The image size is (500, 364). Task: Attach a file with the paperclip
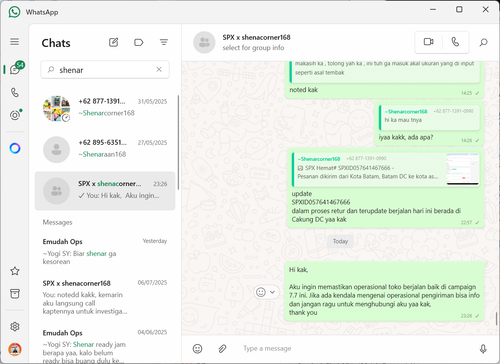tap(222, 349)
